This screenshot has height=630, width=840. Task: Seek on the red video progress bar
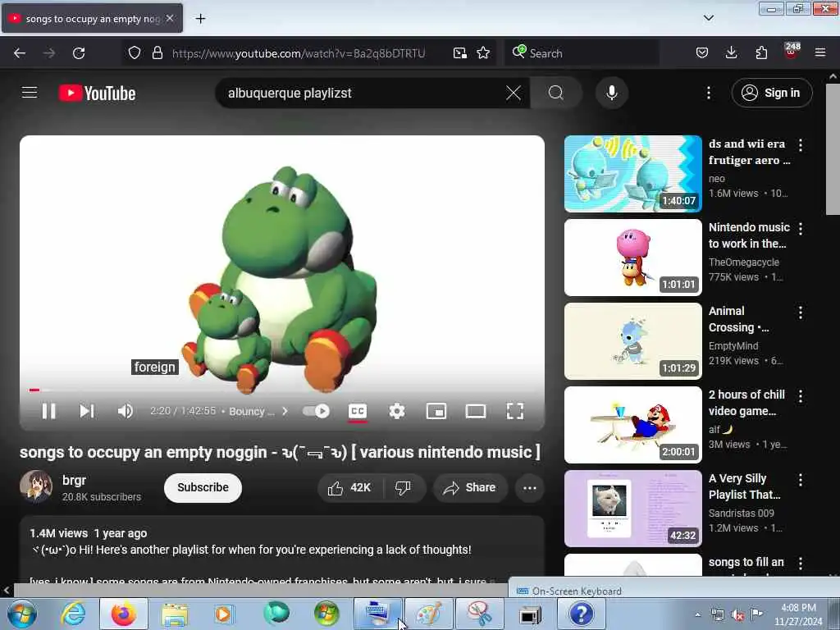[282, 390]
